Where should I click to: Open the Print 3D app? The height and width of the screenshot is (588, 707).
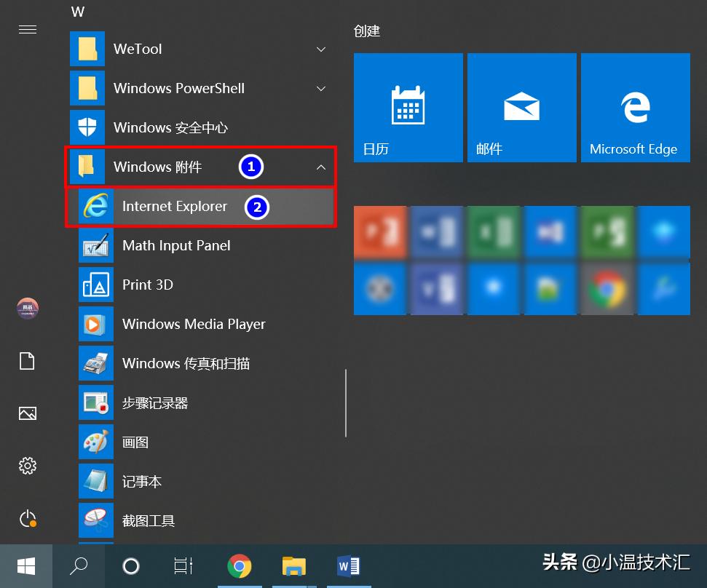tap(148, 285)
